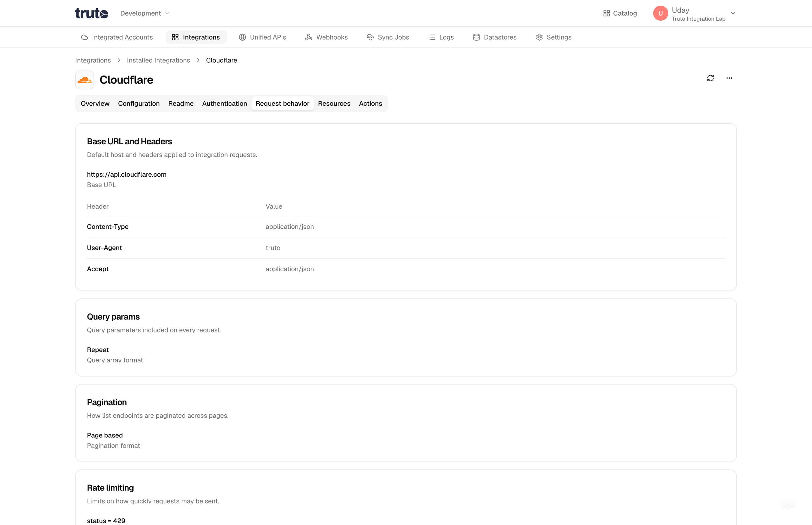Click the Base URL and Headers heading

129,141
